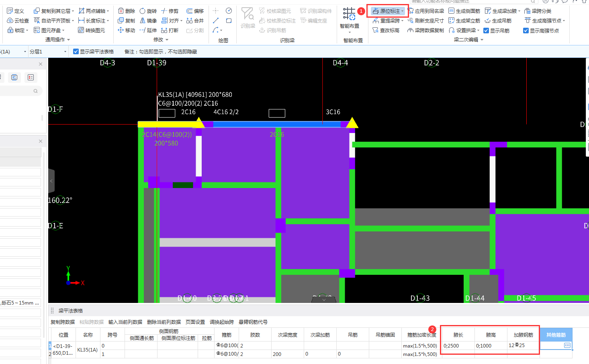Expand 修改 group menu
589x364 pixels.
(161, 40)
